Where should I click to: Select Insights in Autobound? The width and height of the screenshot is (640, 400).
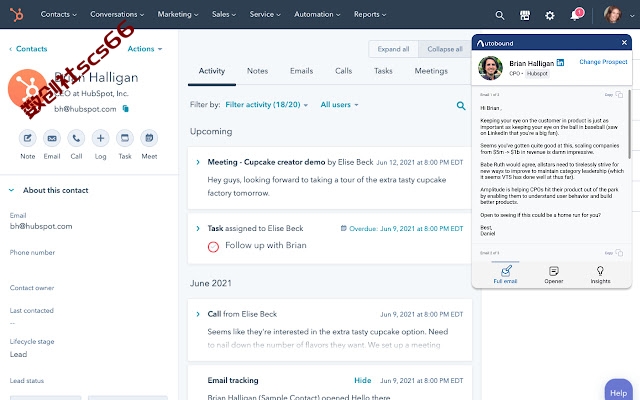[x=600, y=274]
